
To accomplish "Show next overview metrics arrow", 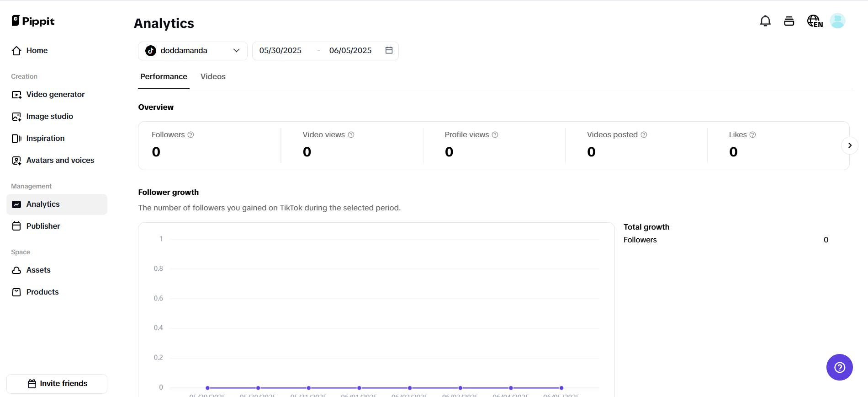I will pos(850,145).
